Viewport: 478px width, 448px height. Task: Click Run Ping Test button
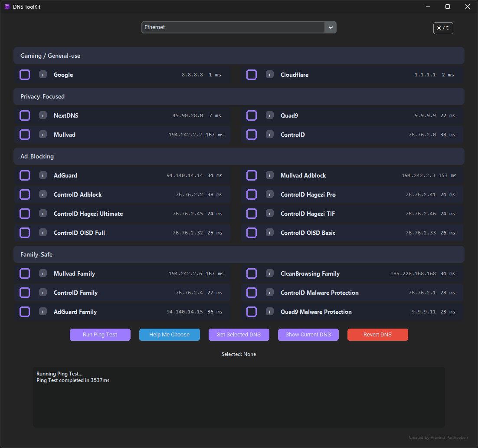(100, 334)
